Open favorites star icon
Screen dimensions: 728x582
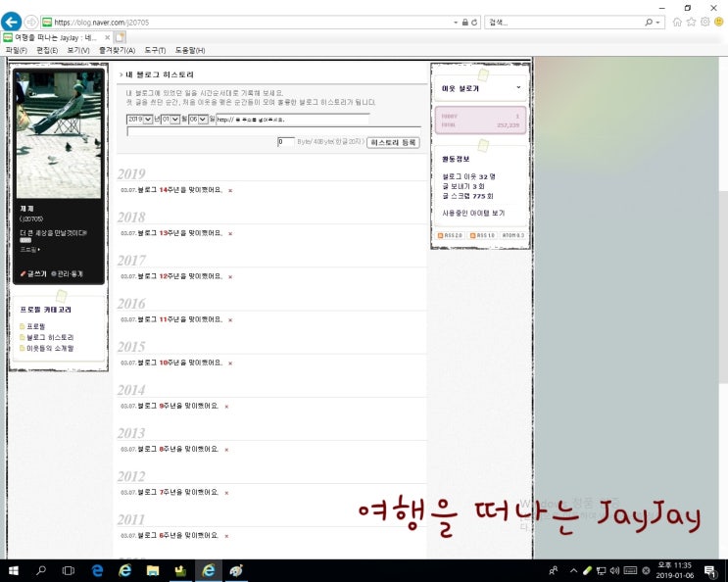(692, 22)
